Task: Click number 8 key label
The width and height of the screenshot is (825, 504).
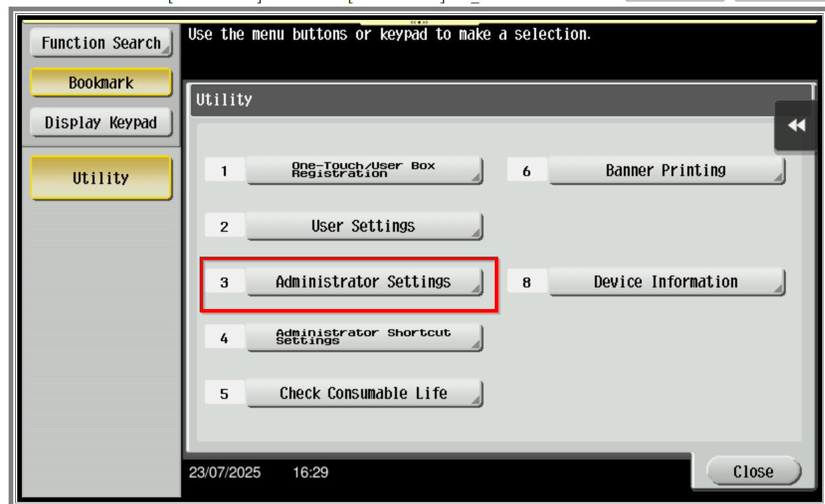Action: [x=527, y=283]
